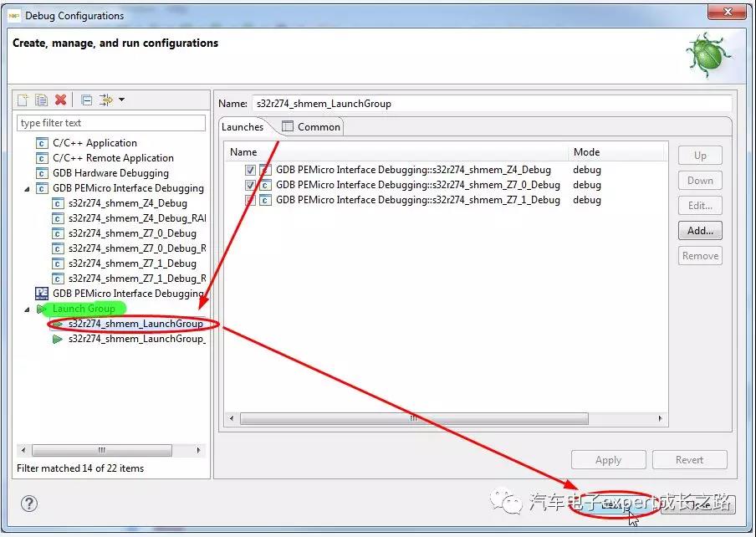756x537 pixels.
Task: Open the filter dropdown arrow in toolbar
Action: [122, 100]
